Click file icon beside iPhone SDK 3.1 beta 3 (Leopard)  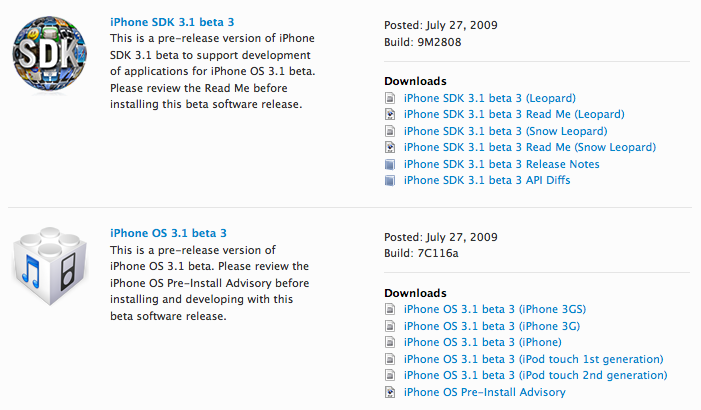(390, 99)
